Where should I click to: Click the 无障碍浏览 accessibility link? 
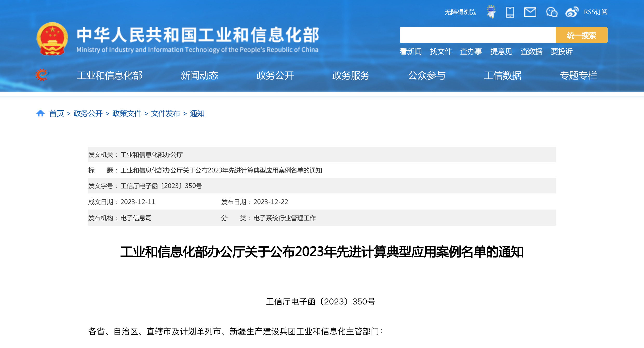click(x=460, y=12)
